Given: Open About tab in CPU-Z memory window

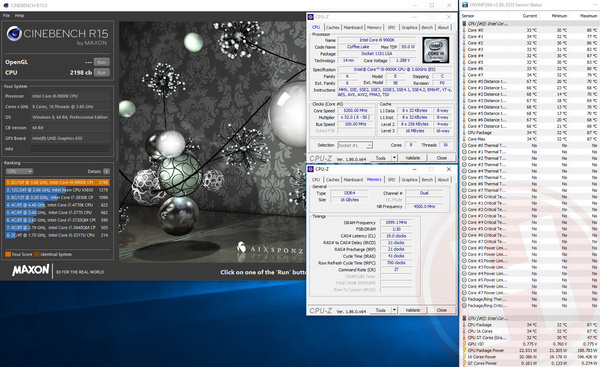Looking at the screenshot, I should (x=443, y=179).
